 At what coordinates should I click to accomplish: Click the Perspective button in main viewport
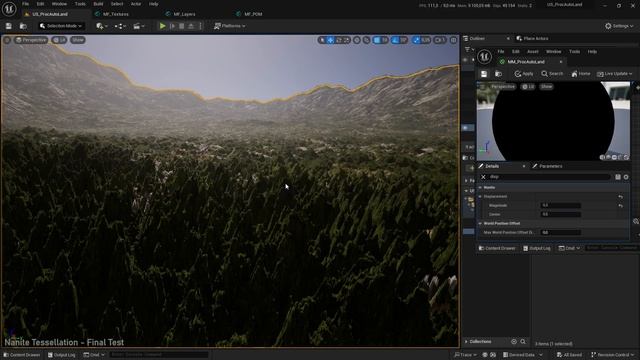pyautogui.click(x=31, y=40)
